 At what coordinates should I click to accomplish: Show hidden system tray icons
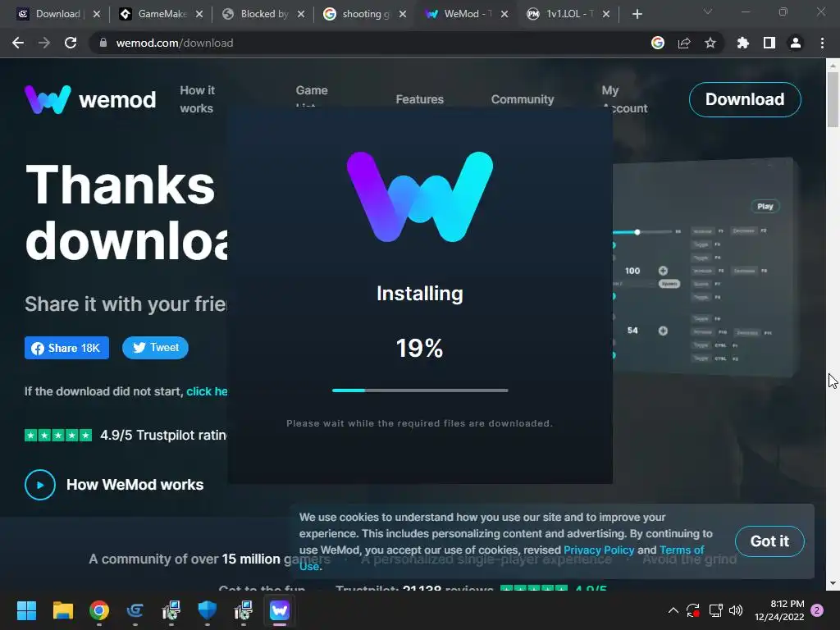click(x=673, y=610)
